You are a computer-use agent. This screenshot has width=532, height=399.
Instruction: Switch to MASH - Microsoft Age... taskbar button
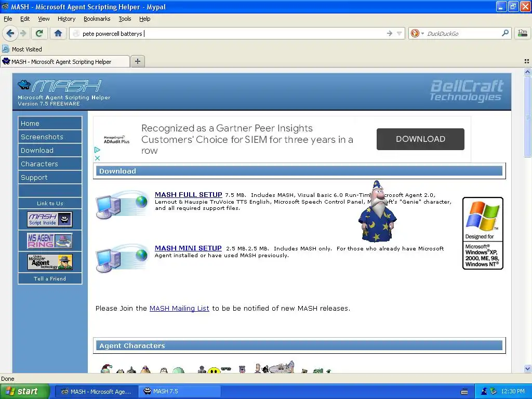[x=96, y=392]
